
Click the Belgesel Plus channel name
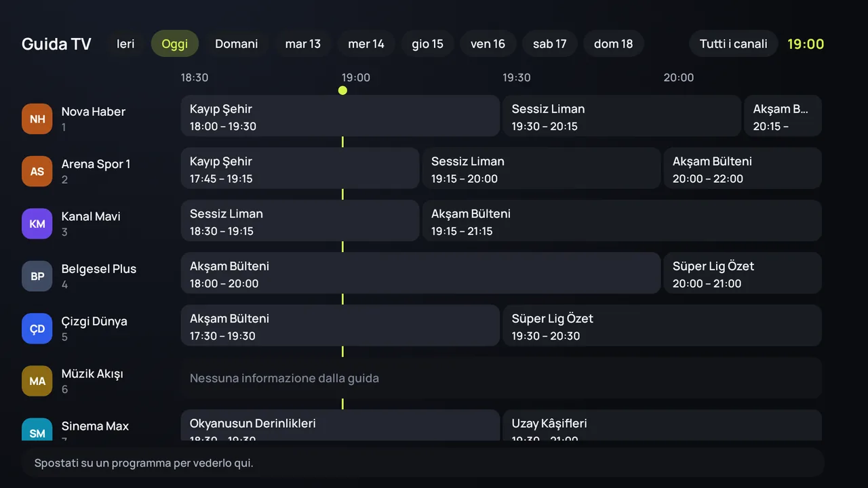tap(99, 269)
